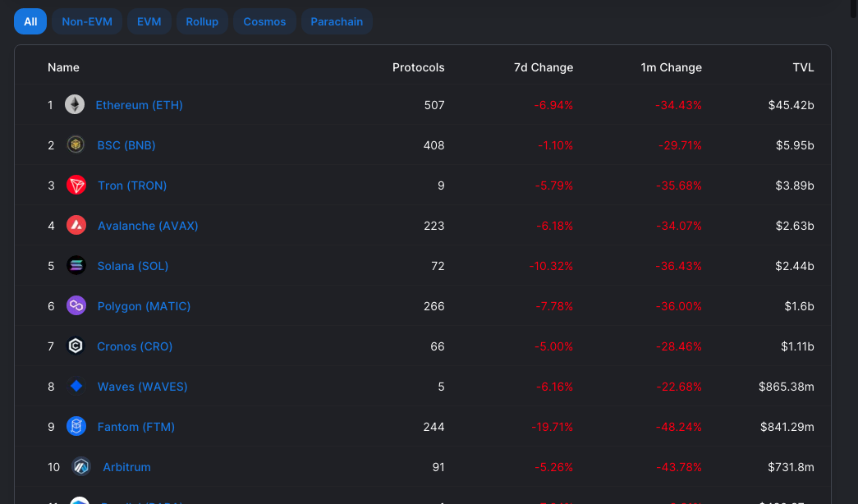Image resolution: width=858 pixels, height=504 pixels.
Task: Click the Cronos logo icon
Action: click(x=76, y=346)
